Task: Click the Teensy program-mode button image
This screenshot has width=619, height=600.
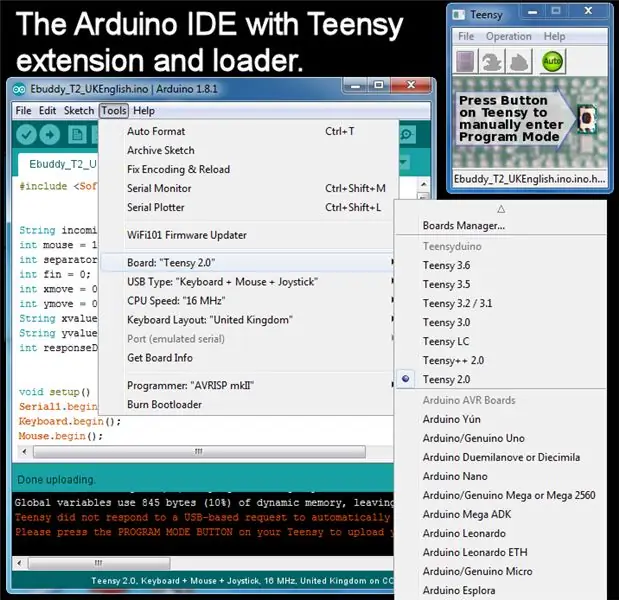Action: (x=587, y=118)
